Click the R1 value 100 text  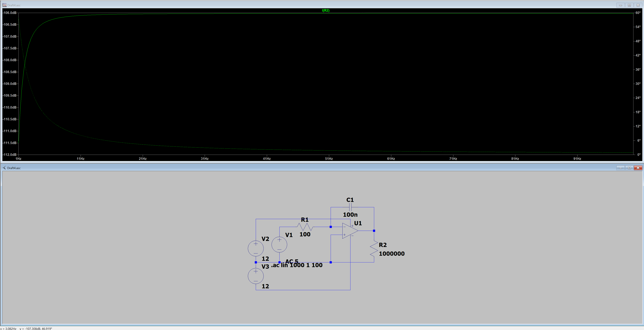pyautogui.click(x=305, y=234)
